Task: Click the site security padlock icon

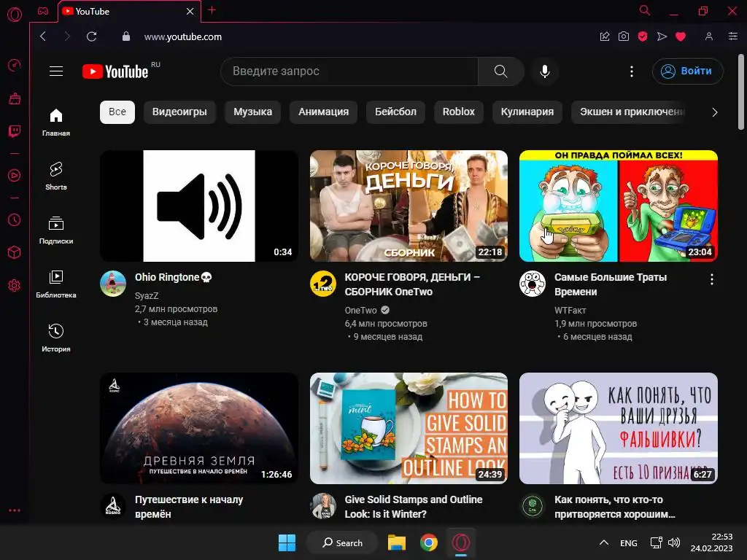Action: pos(125,36)
